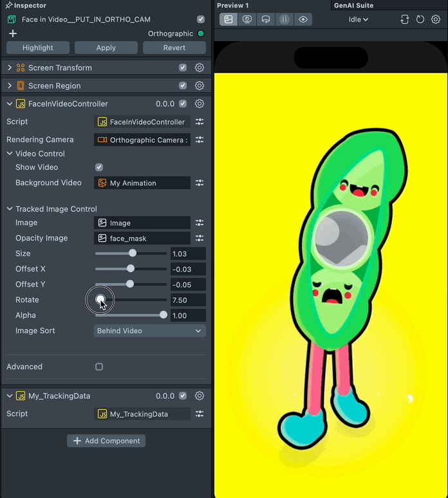Reset the preview with circular arrow
448x498 pixels.
tap(420, 19)
